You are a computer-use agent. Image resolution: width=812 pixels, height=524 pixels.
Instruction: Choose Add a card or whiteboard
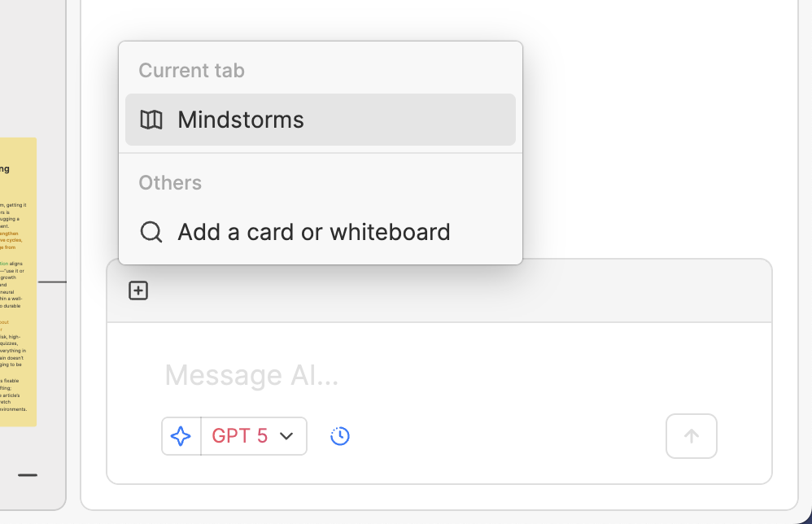[x=313, y=232]
